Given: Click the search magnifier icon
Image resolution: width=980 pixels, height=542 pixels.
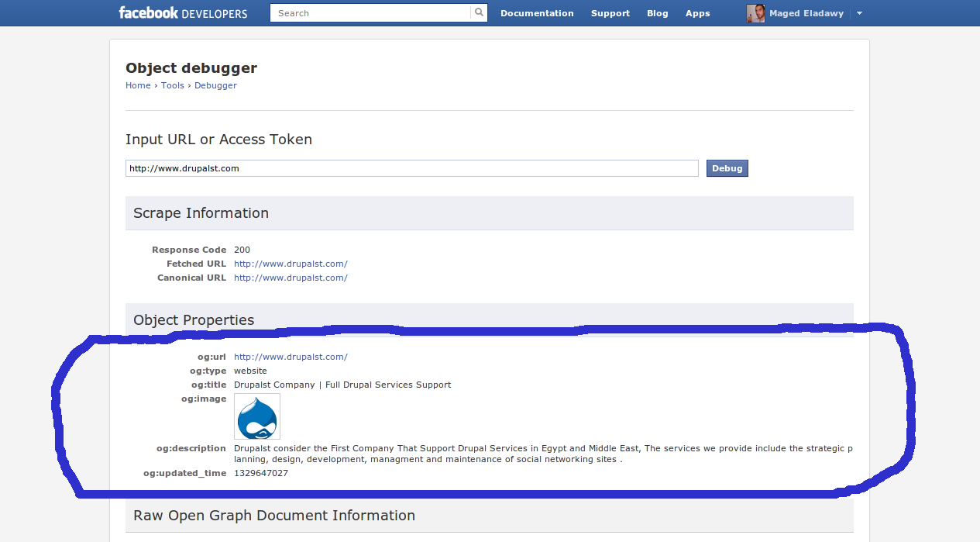Looking at the screenshot, I should [480, 12].
